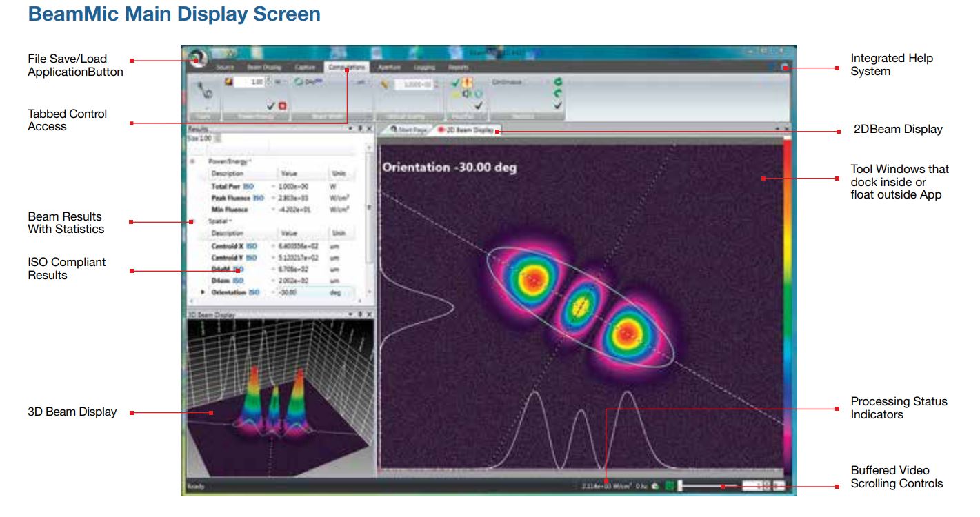Open the Reports ribbon tab

(458, 68)
